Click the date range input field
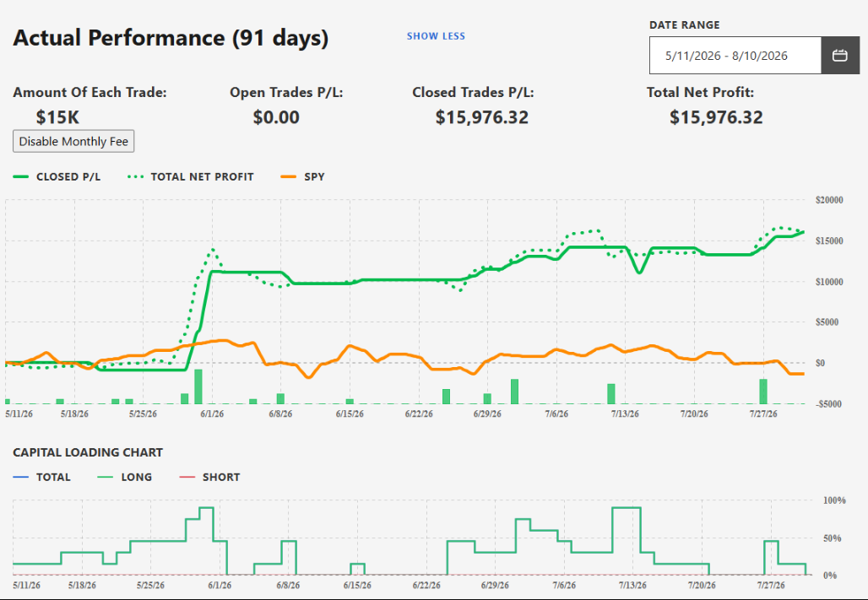Screen dimensions: 868x600 tap(735, 56)
